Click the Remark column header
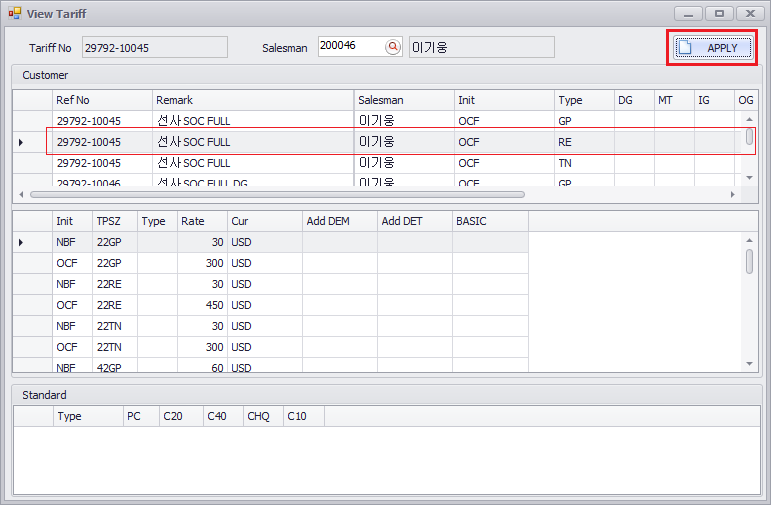 [253, 100]
